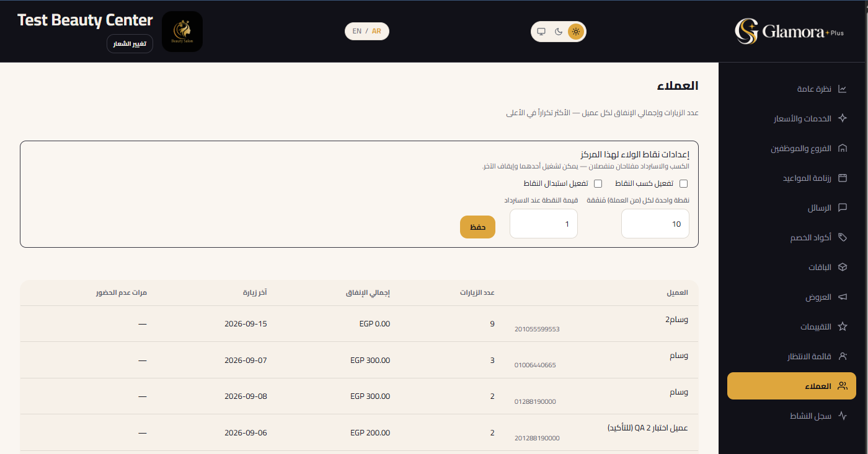Go to الرسائل section
Screen dimensions: 868x454
point(791,208)
